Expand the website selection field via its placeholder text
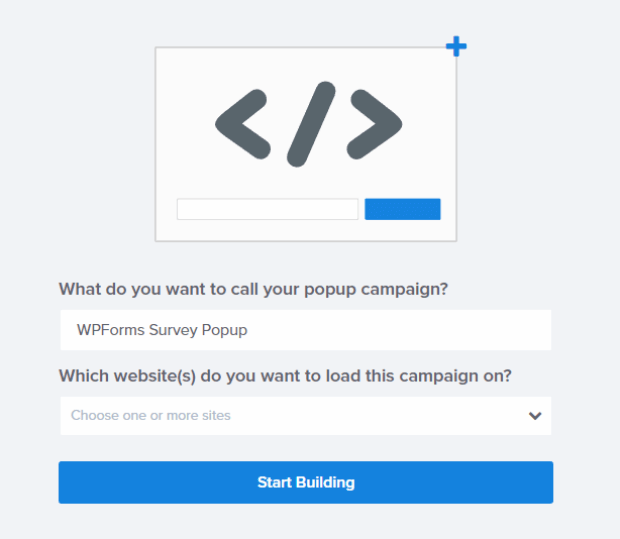The height and width of the screenshot is (539, 620). [151, 416]
